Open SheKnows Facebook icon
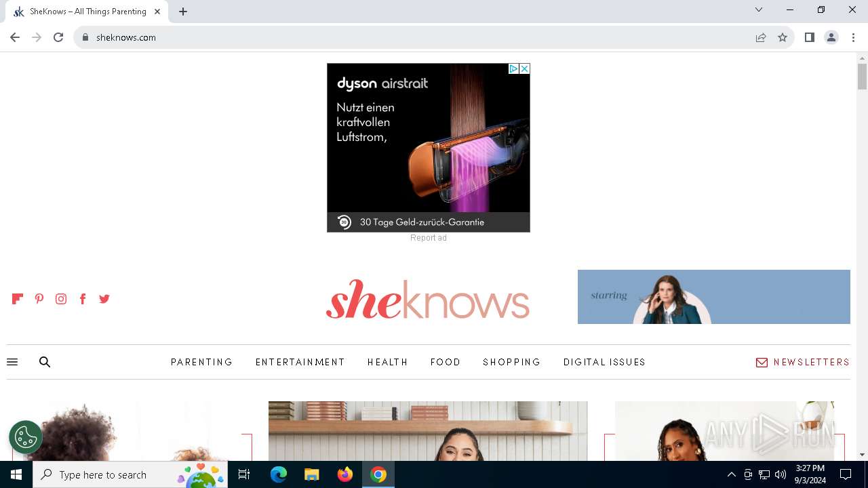This screenshot has height=488, width=868. point(83,299)
